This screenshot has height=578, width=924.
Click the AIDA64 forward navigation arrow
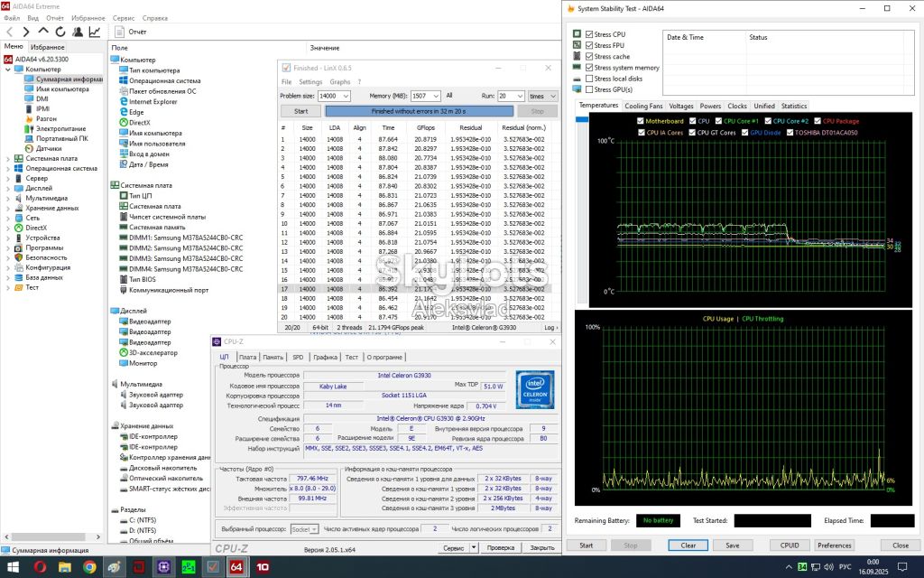26,32
